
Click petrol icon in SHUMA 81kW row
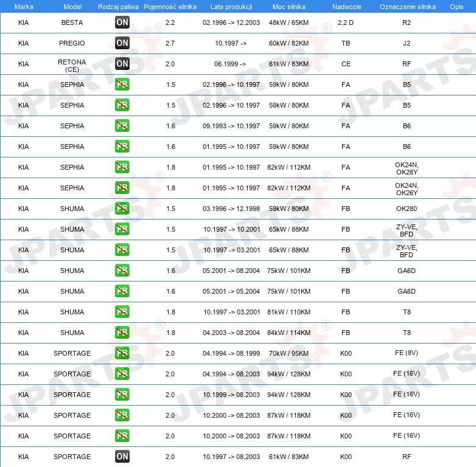tap(122, 312)
